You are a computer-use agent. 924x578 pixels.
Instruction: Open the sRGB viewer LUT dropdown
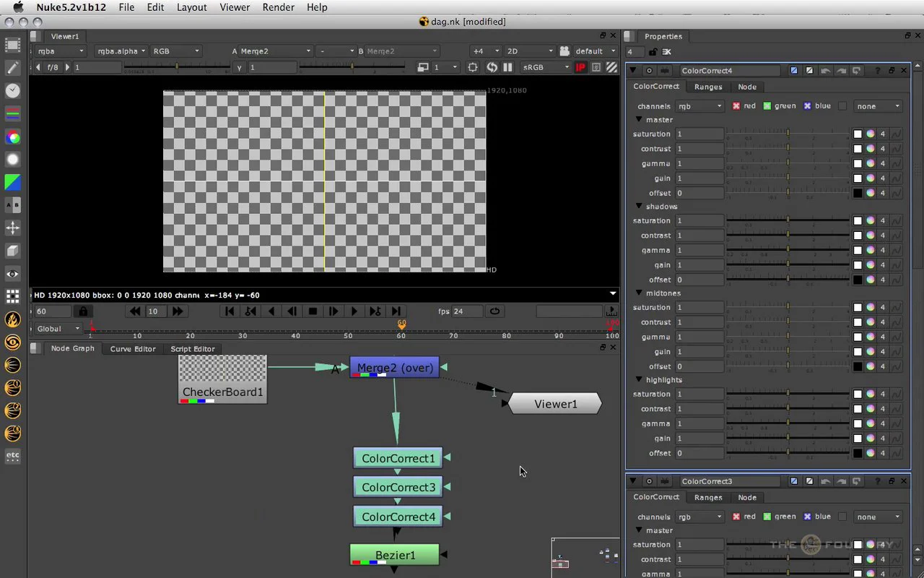click(545, 67)
